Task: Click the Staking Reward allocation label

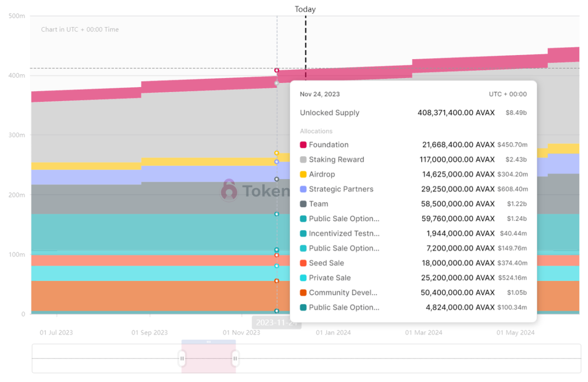Action: click(x=336, y=160)
